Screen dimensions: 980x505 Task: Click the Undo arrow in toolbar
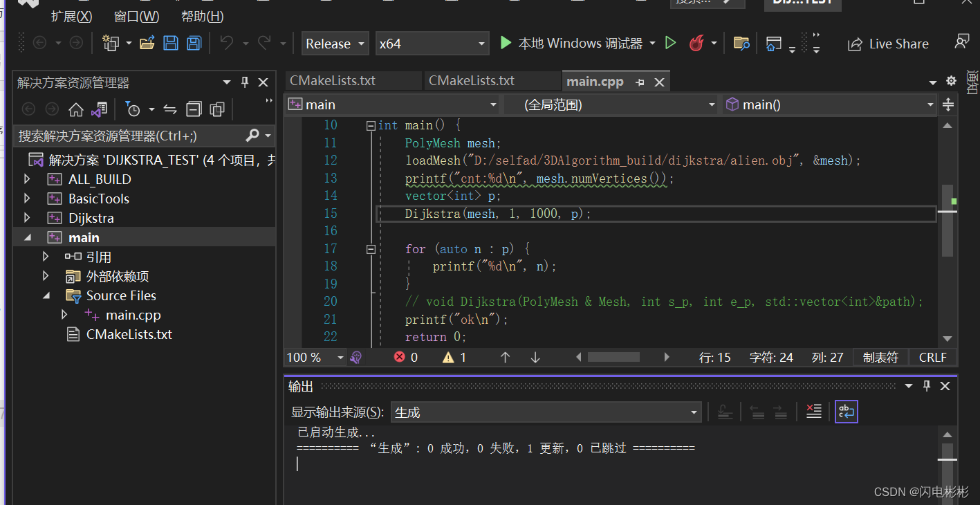tap(226, 43)
